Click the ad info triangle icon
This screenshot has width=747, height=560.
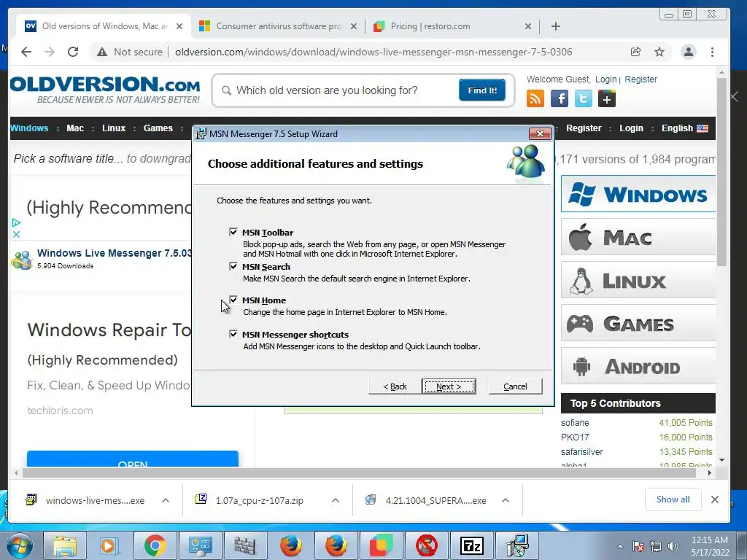tap(16, 222)
